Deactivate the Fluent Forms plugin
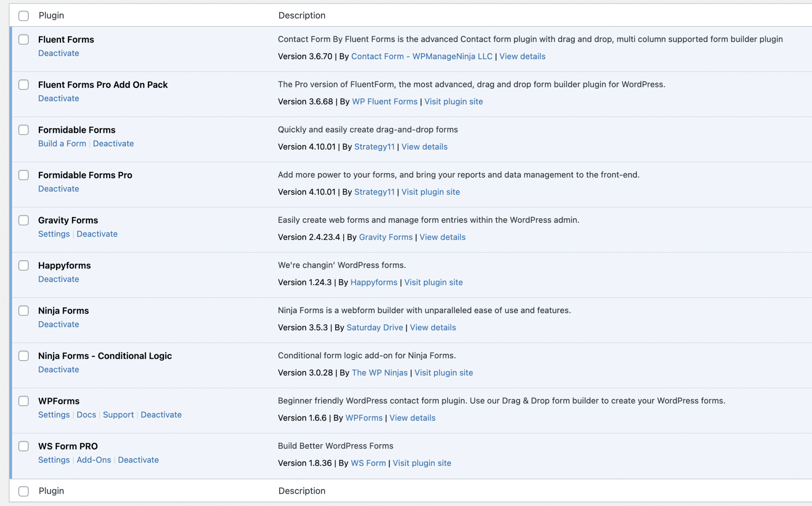This screenshot has width=812, height=506. [x=58, y=53]
